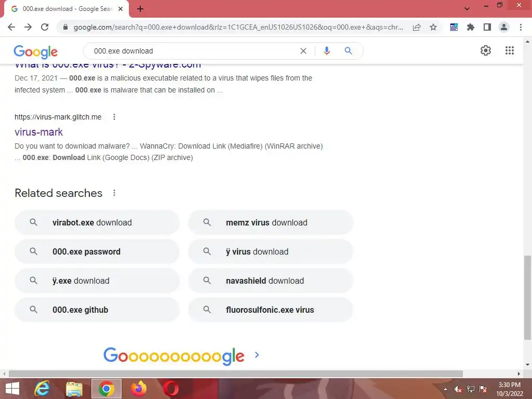Open Chrome extensions puzzle icon
The width and height of the screenshot is (532, 399).
click(x=470, y=27)
